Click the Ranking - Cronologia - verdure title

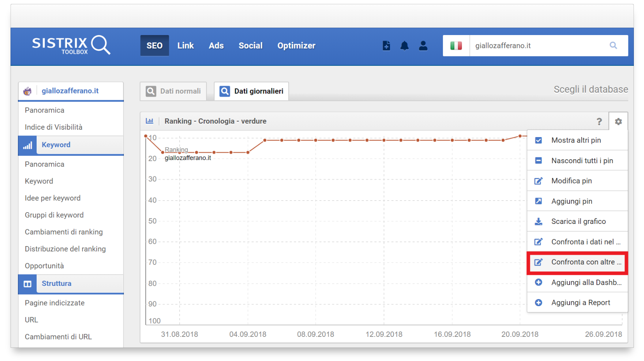[x=215, y=121]
